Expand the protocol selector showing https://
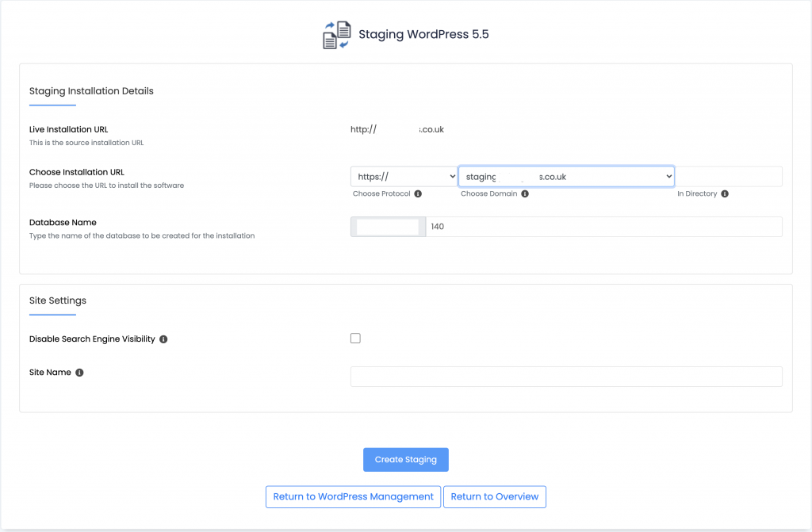Image resolution: width=812 pixels, height=532 pixels. point(404,176)
